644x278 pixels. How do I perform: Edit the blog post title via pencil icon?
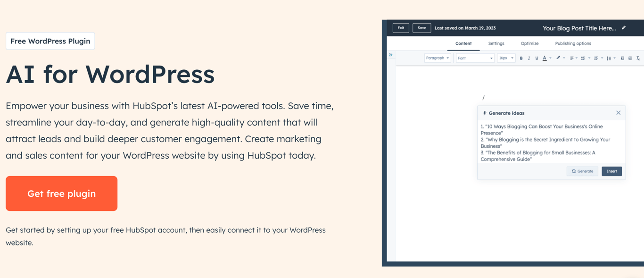pos(623,28)
